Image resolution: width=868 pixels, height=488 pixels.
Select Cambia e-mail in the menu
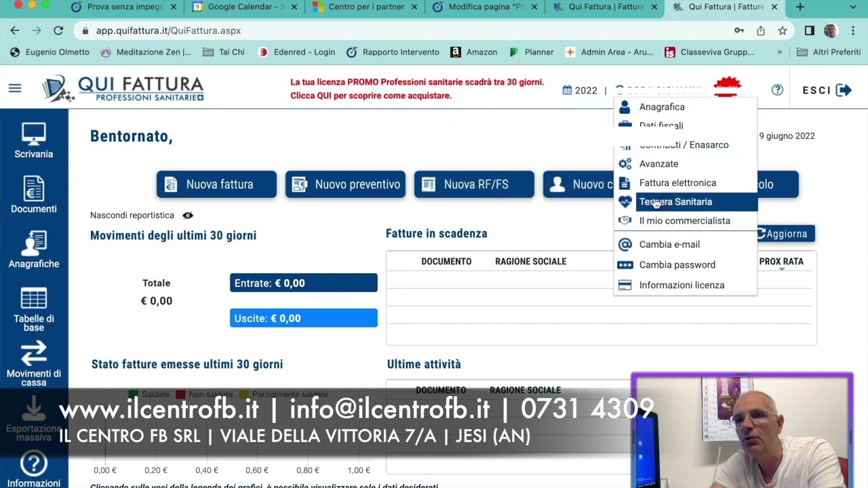(686, 245)
